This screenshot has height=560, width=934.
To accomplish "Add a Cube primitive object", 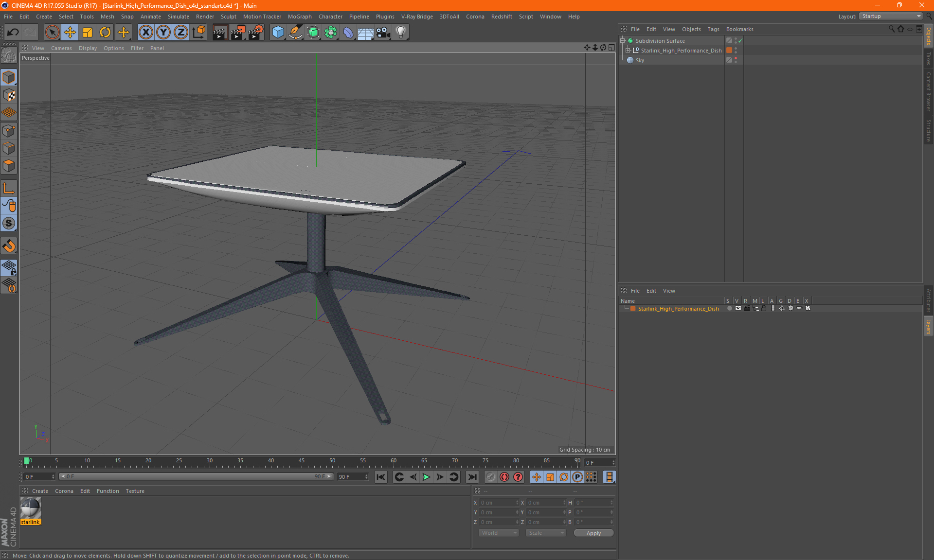I will (278, 32).
